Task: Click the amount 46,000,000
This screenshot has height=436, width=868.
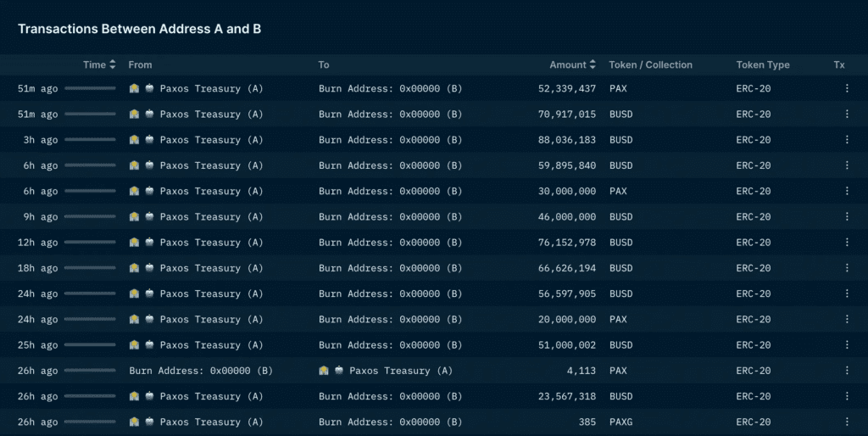Action: pos(567,216)
